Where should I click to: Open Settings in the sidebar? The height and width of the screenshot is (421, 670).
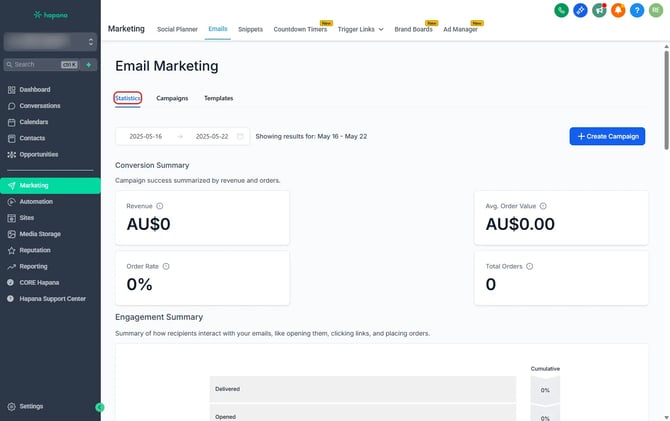click(30, 407)
